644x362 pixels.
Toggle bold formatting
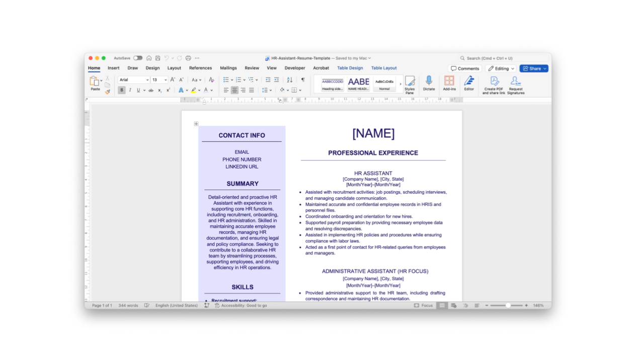click(x=122, y=90)
